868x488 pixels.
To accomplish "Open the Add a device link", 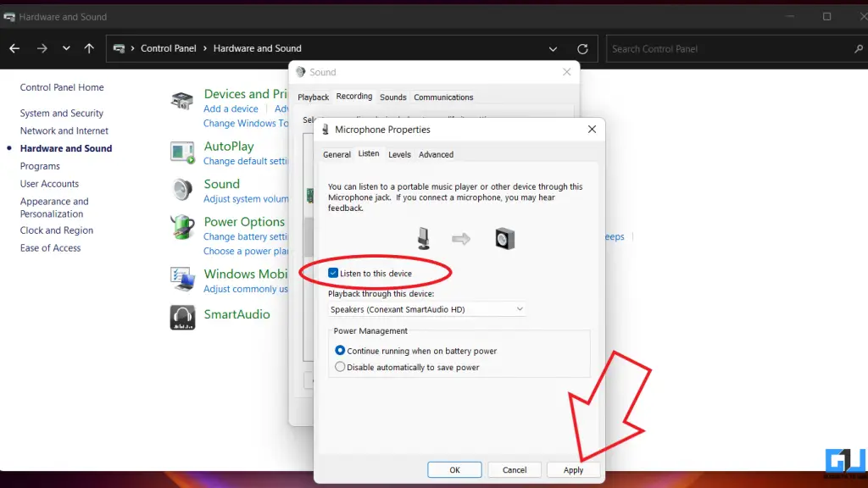I will (230, 108).
